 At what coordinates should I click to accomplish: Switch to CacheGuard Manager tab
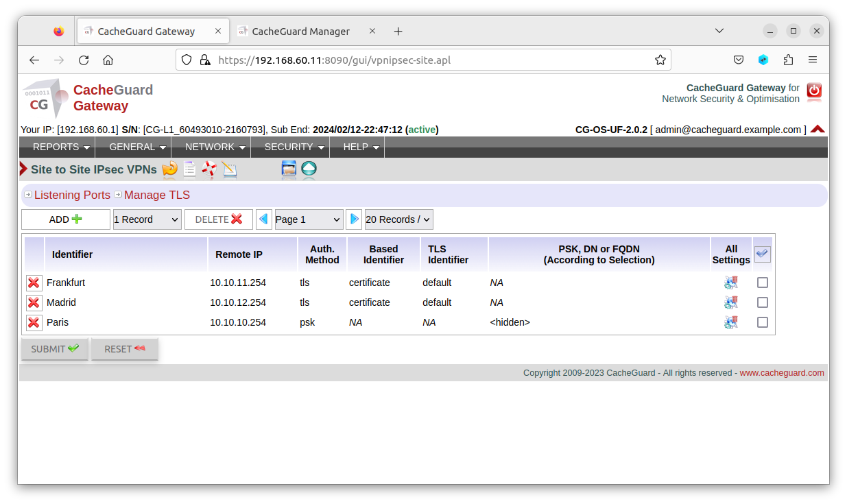coord(300,32)
